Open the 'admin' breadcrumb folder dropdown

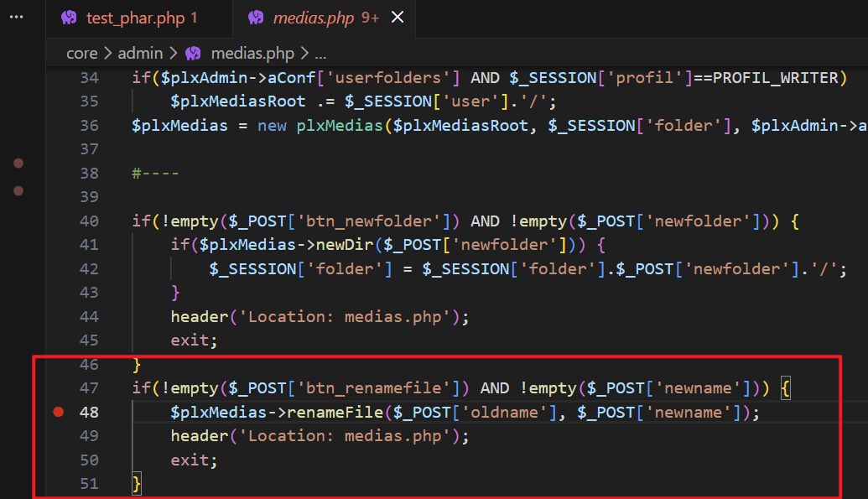(x=140, y=53)
